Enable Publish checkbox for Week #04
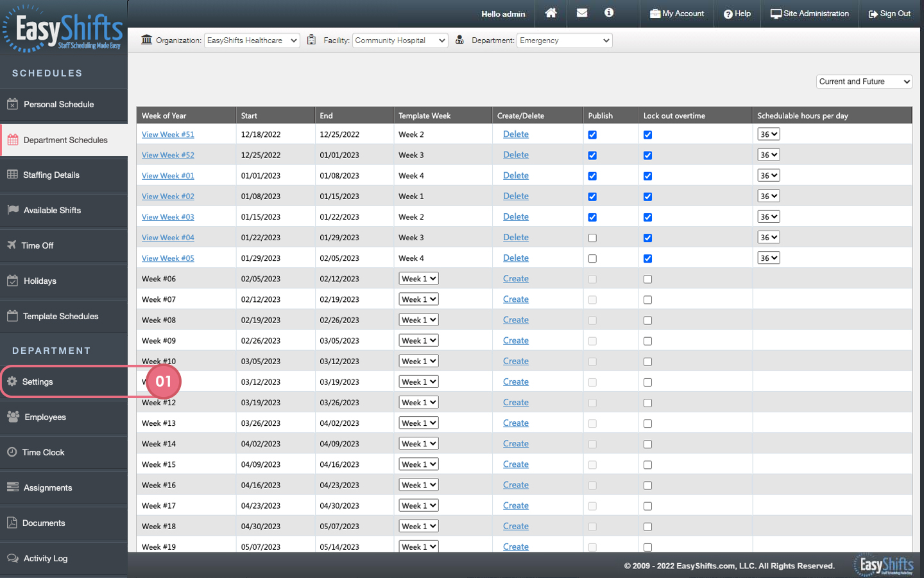 (x=592, y=238)
